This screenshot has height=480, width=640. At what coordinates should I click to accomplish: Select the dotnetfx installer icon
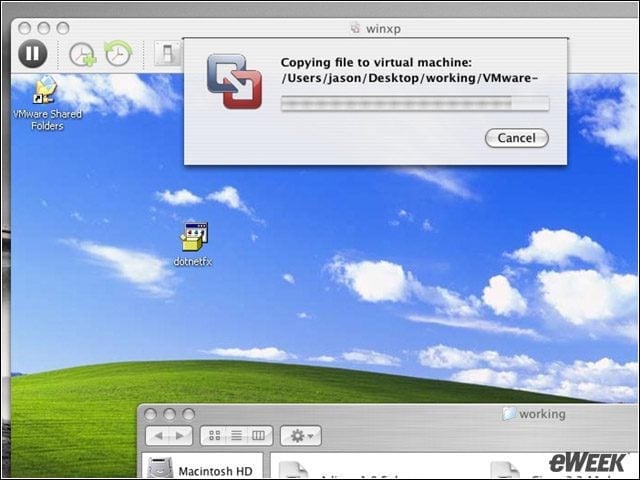tap(193, 244)
